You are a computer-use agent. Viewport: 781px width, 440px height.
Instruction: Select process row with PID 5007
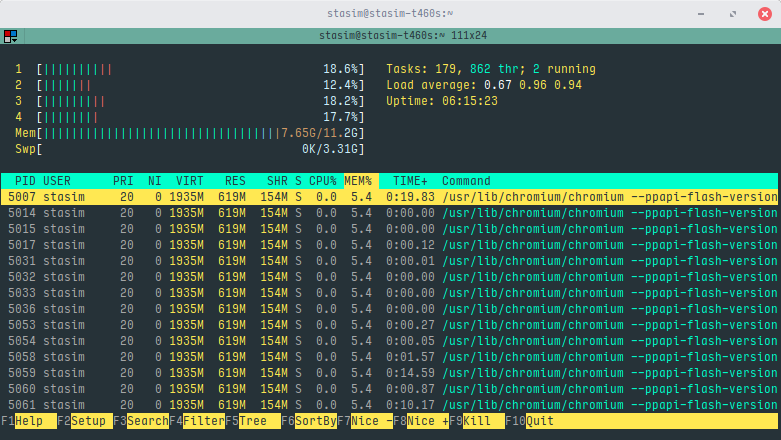click(x=389, y=197)
